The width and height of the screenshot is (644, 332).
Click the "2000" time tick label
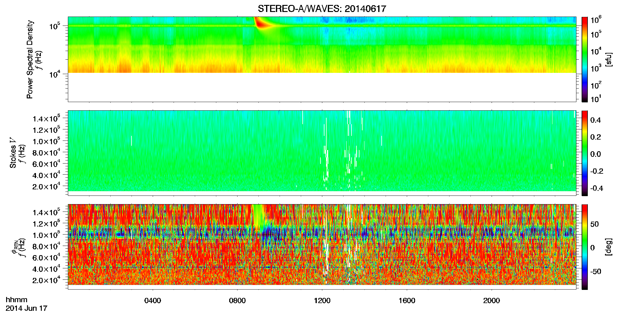(x=492, y=301)
